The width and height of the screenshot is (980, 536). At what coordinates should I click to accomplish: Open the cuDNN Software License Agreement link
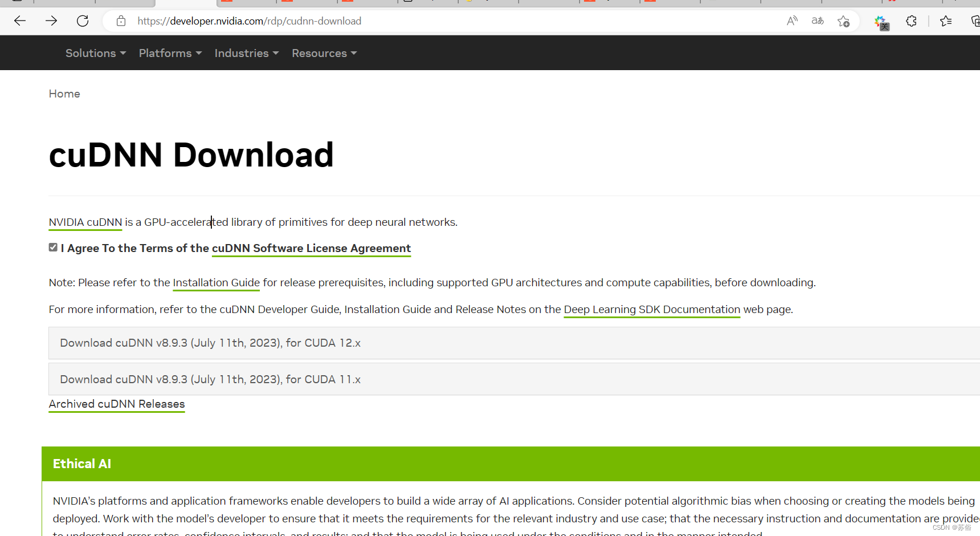(x=311, y=248)
